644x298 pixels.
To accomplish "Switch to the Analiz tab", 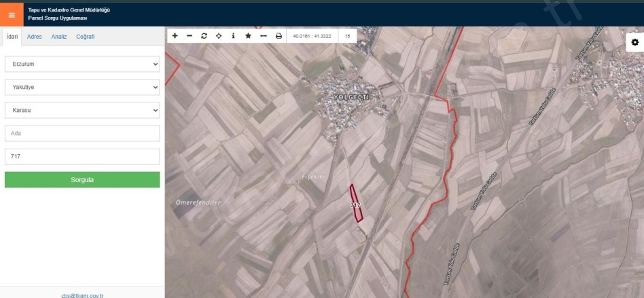I will pyautogui.click(x=59, y=37).
